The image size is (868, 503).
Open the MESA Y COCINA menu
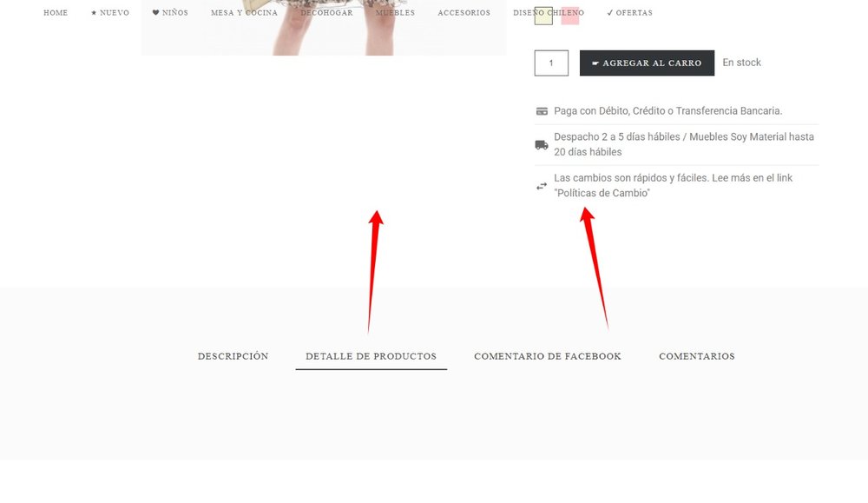244,13
